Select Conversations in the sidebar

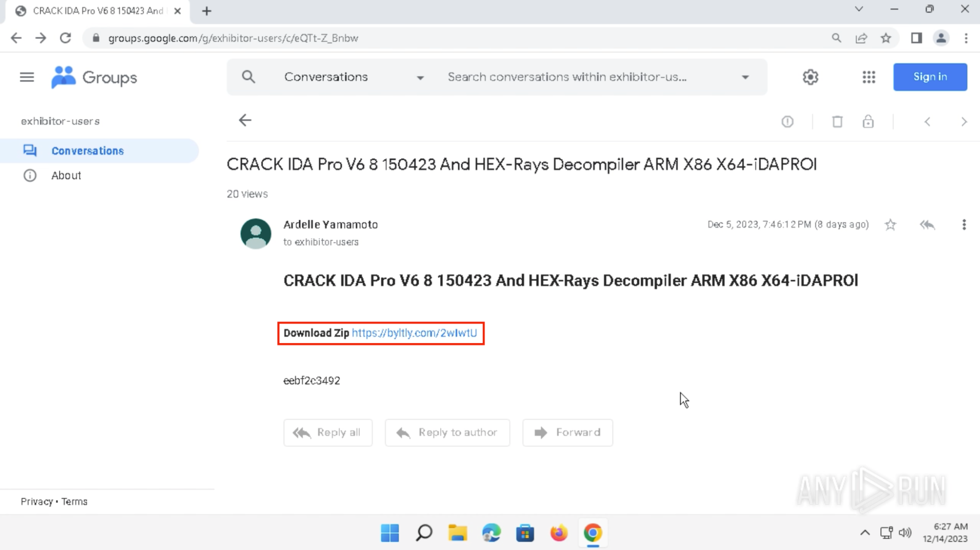coord(88,150)
